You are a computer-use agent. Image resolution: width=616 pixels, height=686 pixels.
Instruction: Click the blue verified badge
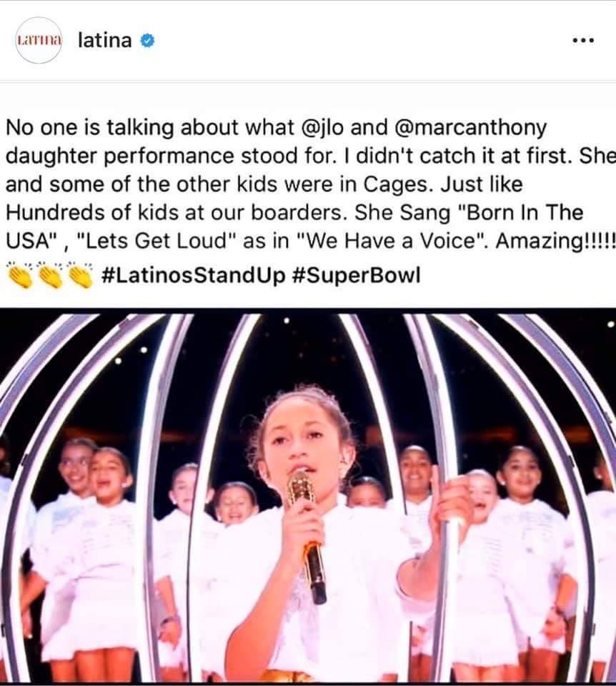tap(147, 41)
